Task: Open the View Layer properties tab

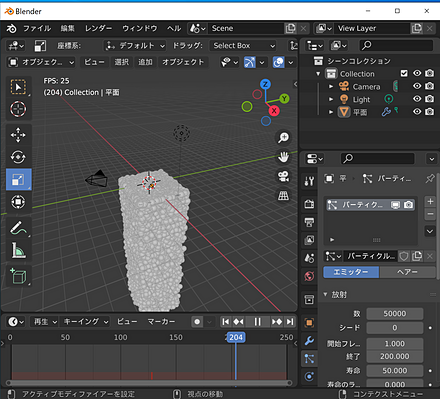Action: 309,240
